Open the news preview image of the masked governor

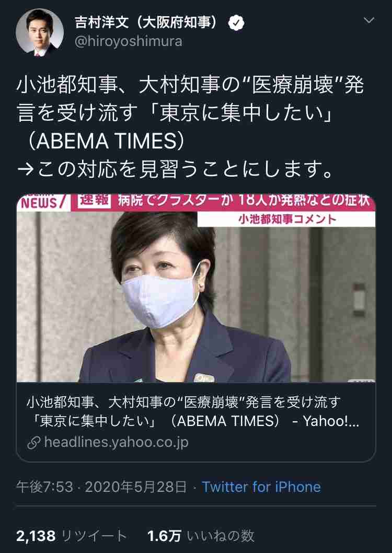click(x=196, y=288)
